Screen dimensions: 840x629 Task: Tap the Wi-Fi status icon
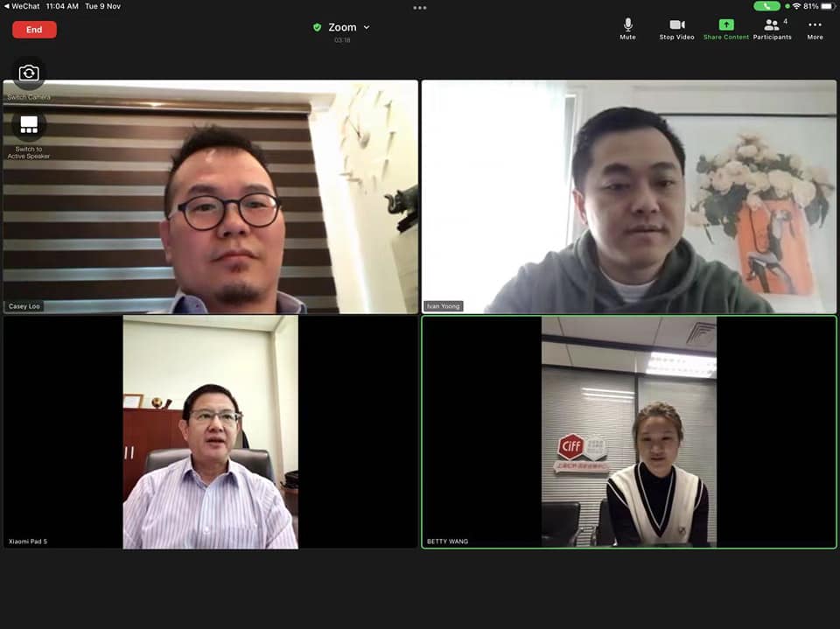[x=796, y=6]
